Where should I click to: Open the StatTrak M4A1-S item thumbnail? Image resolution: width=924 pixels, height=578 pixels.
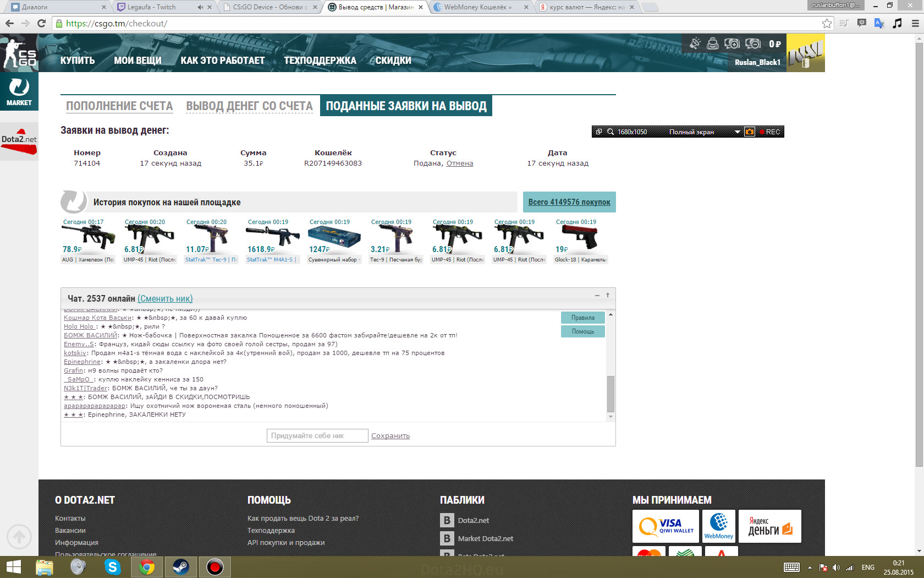point(273,241)
